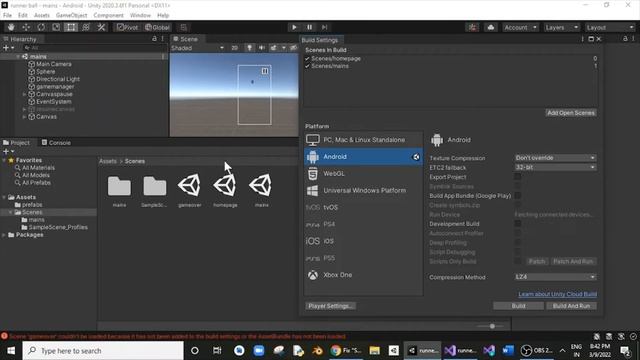Open Player Settings
Screen dimensions: 640x360
point(330,306)
